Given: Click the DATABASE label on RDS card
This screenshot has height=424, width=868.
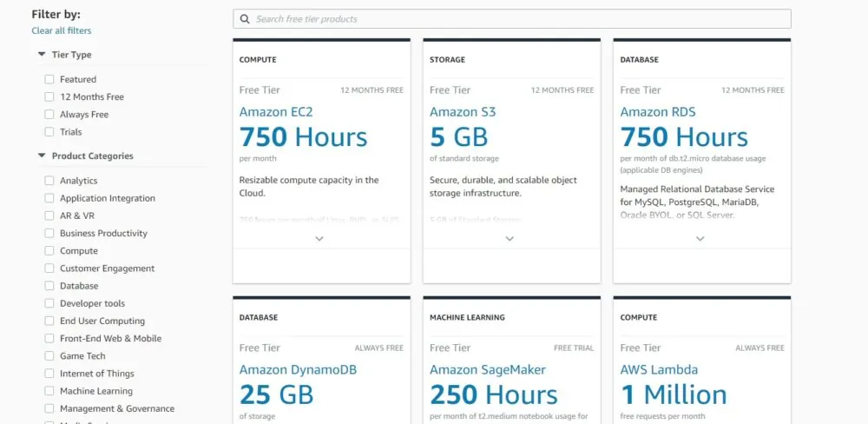Looking at the screenshot, I should [x=640, y=60].
